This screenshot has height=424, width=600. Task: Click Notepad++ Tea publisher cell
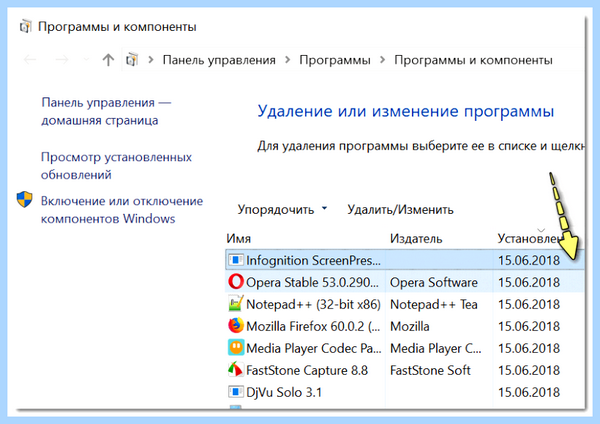click(x=434, y=304)
